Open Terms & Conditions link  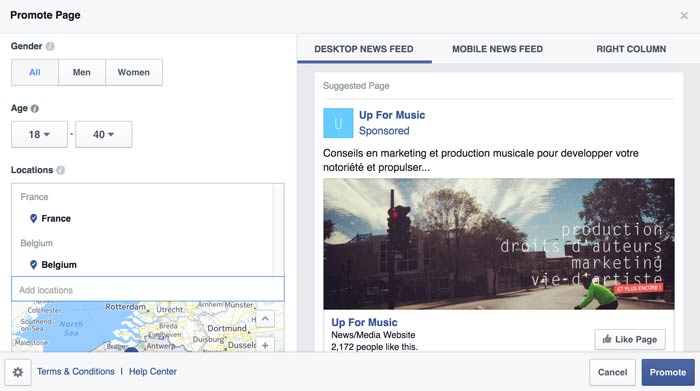75,371
